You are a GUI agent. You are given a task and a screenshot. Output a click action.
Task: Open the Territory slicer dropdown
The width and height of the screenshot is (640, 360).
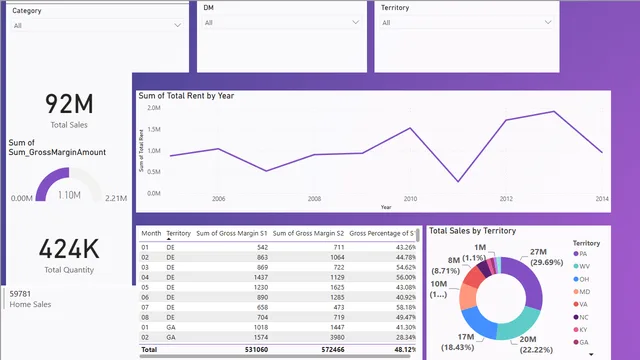467,22
